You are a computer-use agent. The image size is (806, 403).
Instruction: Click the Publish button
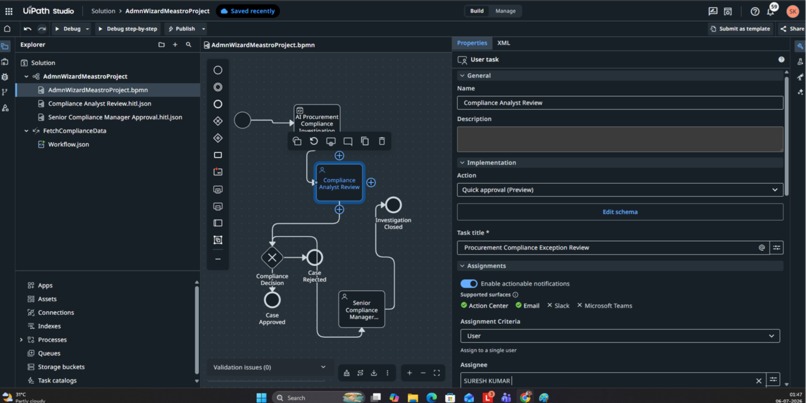pyautogui.click(x=181, y=29)
